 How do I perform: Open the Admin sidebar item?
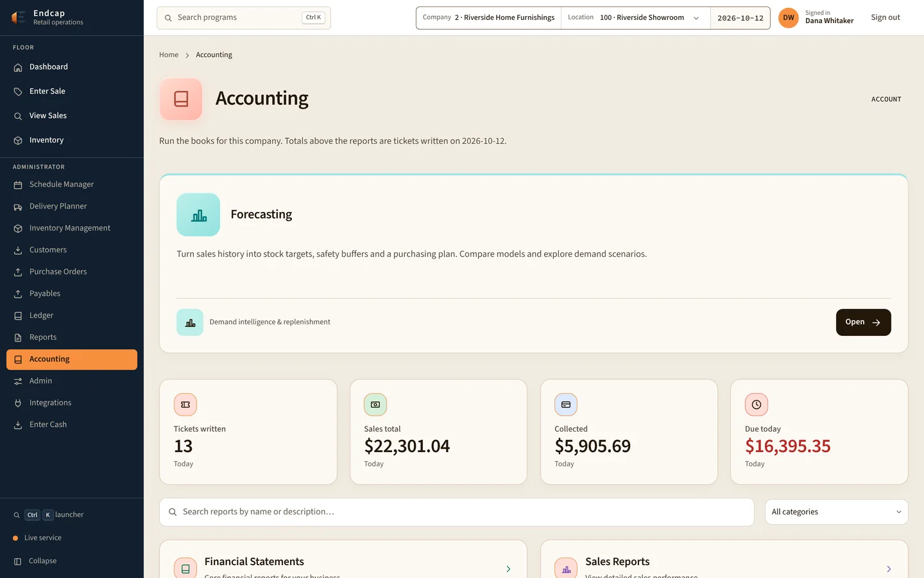click(x=72, y=381)
